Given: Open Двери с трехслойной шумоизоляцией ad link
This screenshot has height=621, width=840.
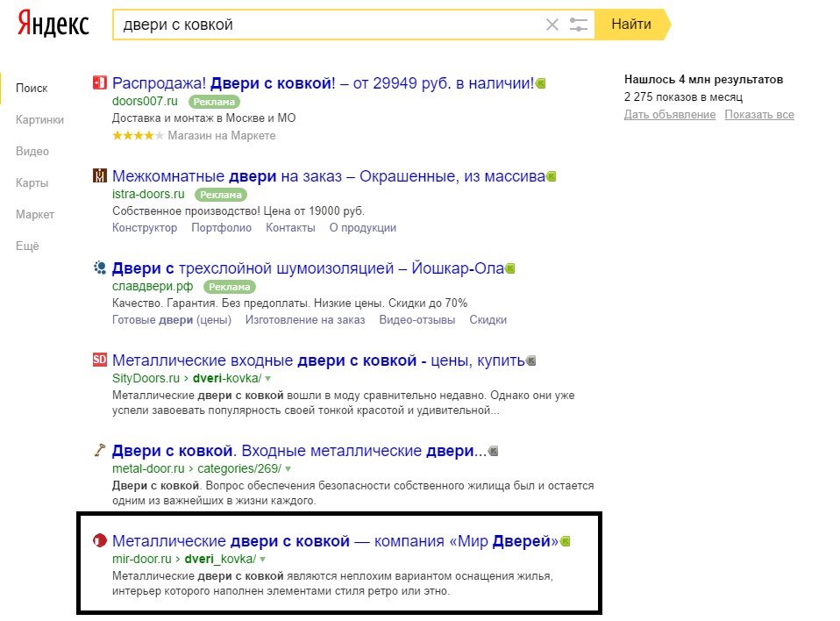Looking at the screenshot, I should pyautogui.click(x=308, y=268).
